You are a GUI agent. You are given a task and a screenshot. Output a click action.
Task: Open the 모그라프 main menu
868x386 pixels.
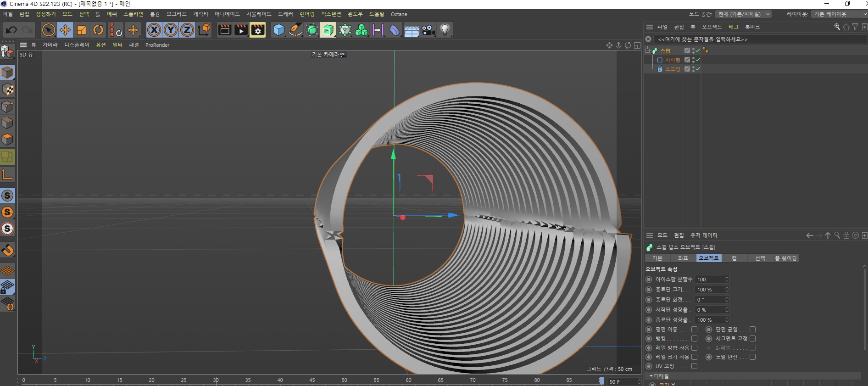click(176, 14)
